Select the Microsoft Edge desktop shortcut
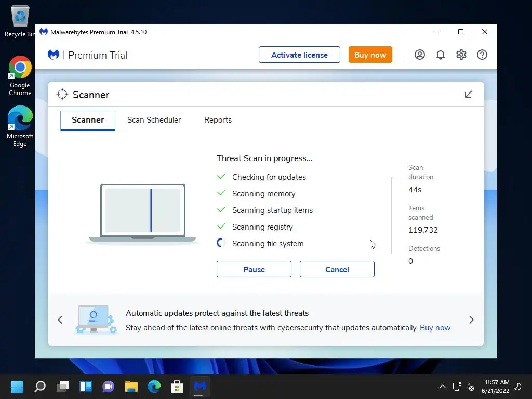This screenshot has height=399, width=532. (20, 126)
